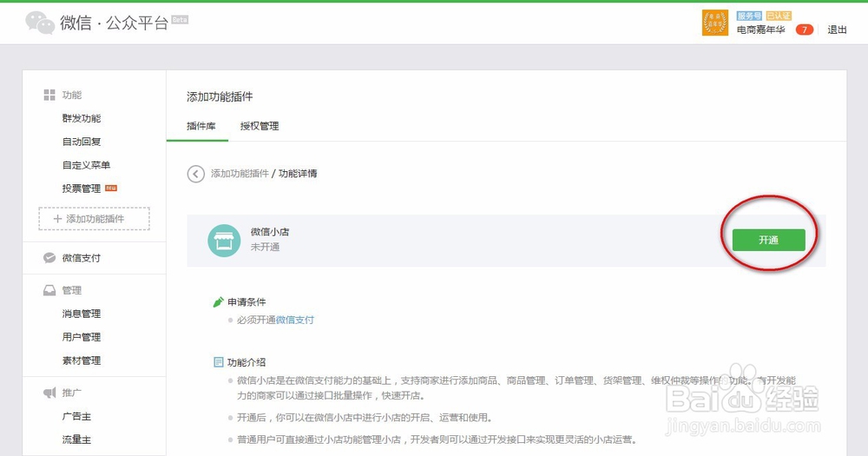This screenshot has width=868, height=456.
Task: Click the 推广 section header
Action: pos(72,393)
